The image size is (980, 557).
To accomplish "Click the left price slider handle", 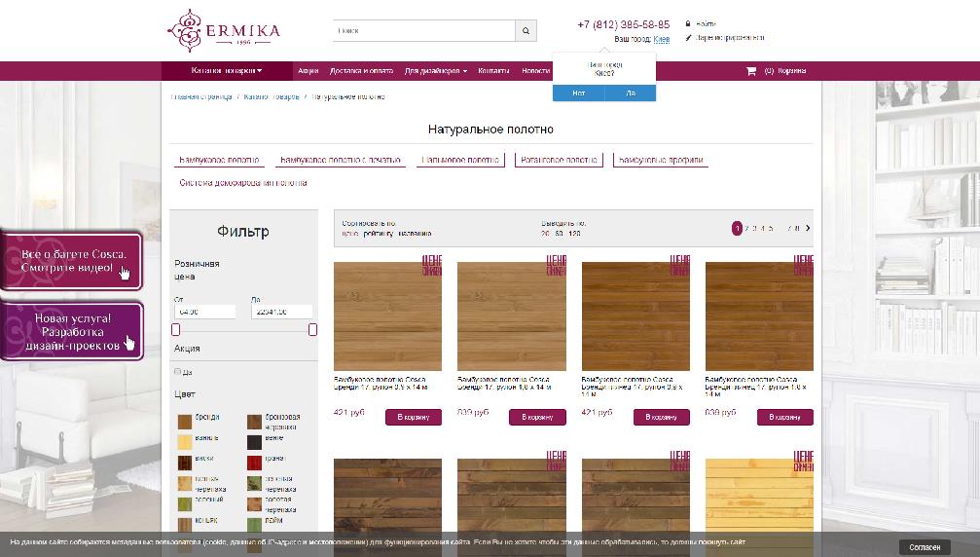I will click(x=175, y=329).
